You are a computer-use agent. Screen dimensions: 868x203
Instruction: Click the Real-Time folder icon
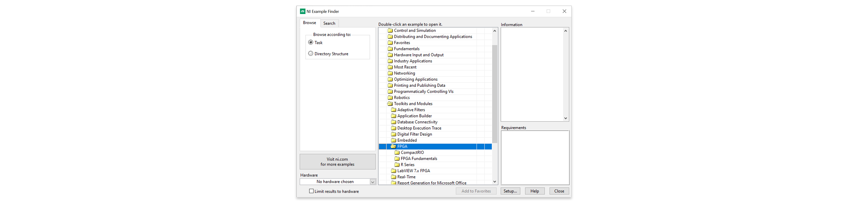(393, 177)
